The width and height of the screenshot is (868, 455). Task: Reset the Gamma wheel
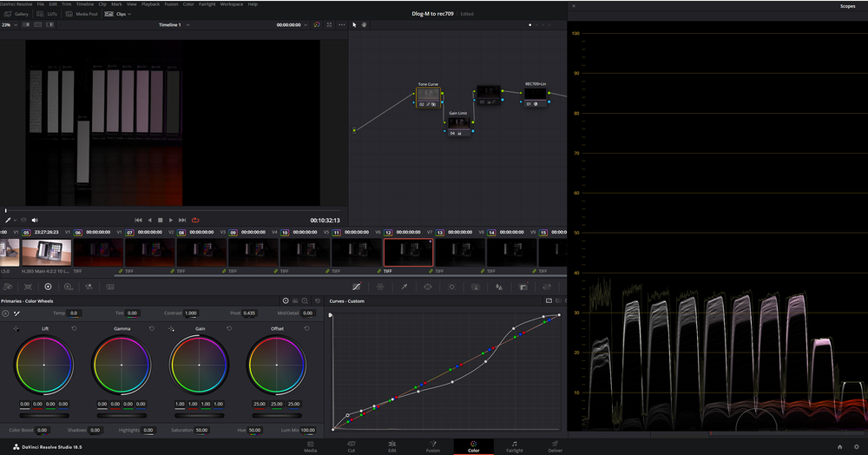point(152,329)
